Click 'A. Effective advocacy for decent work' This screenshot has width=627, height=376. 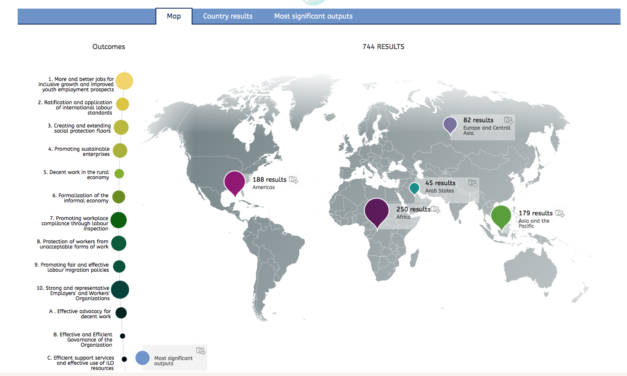click(x=80, y=314)
